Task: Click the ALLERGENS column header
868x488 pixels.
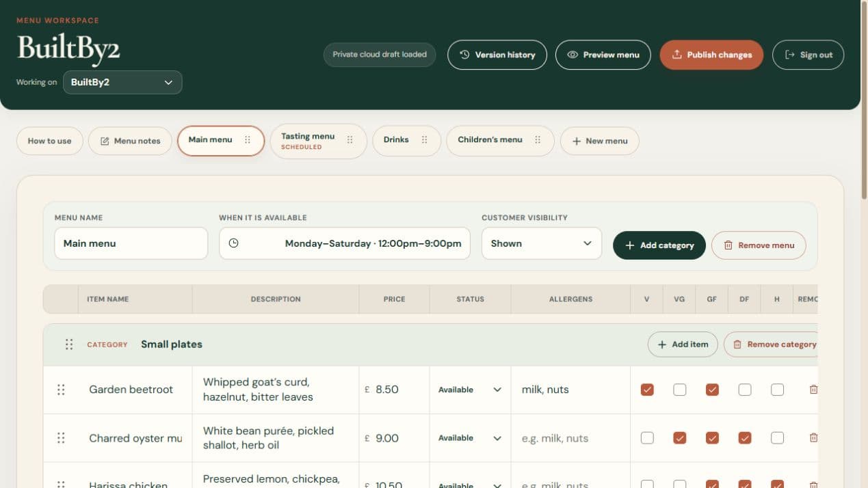Action: click(570, 299)
